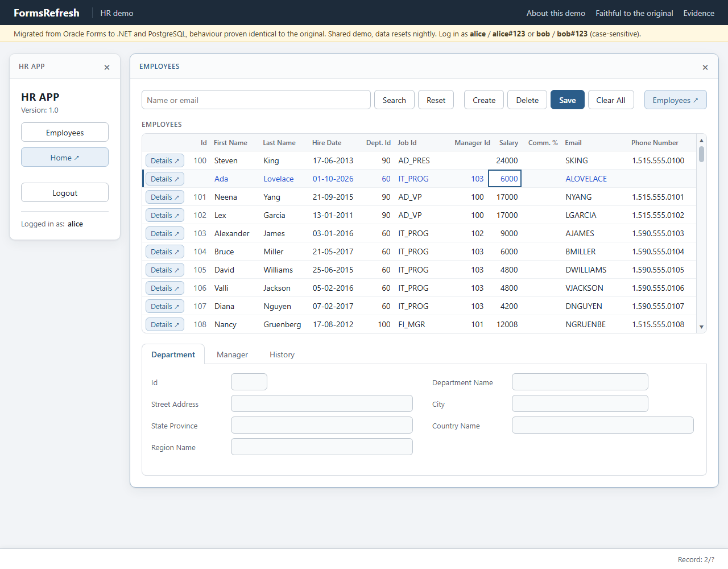Open Details for Bruce Miller
Image resolution: width=728 pixels, height=569 pixels.
point(165,252)
